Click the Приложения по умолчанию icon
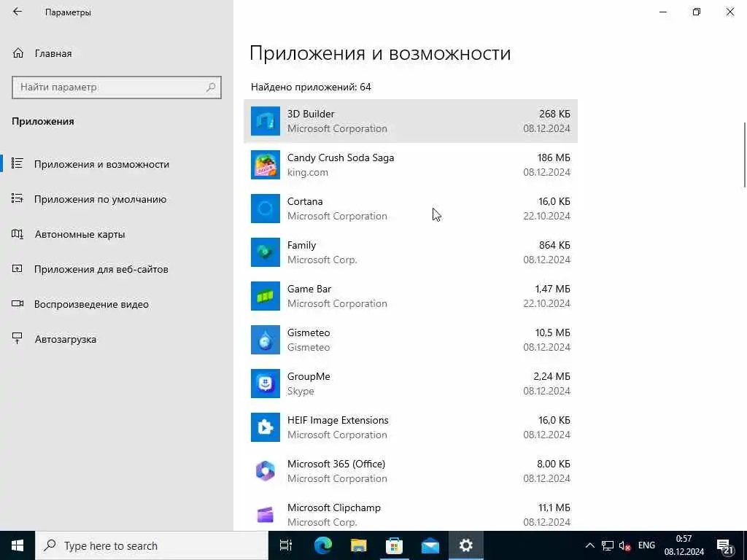This screenshot has width=747, height=560. click(18, 198)
